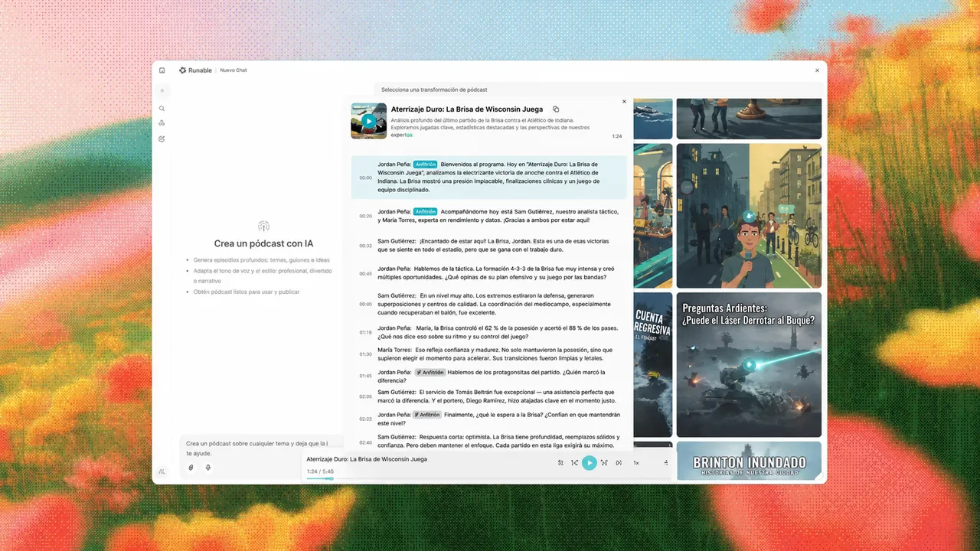Screen dimensions: 980x551
Task: Click the line 'Hablemos de la táctica'
Action: coord(496,273)
